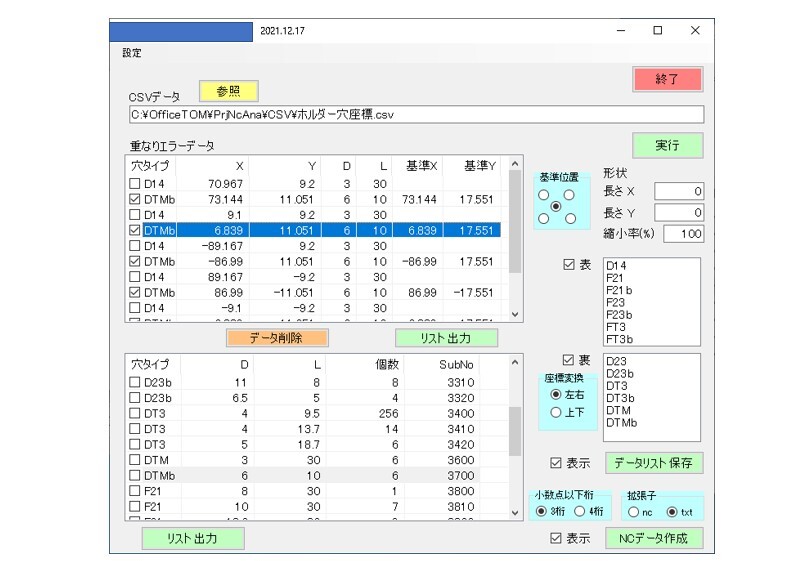Click the 縮小率(%) input field
This screenshot has width=798, height=561.
pyautogui.click(x=679, y=233)
